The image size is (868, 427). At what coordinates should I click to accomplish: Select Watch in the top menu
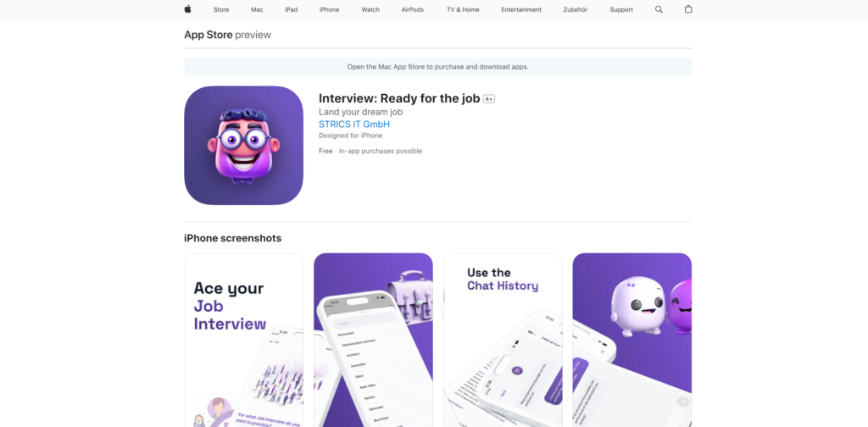[x=370, y=9]
